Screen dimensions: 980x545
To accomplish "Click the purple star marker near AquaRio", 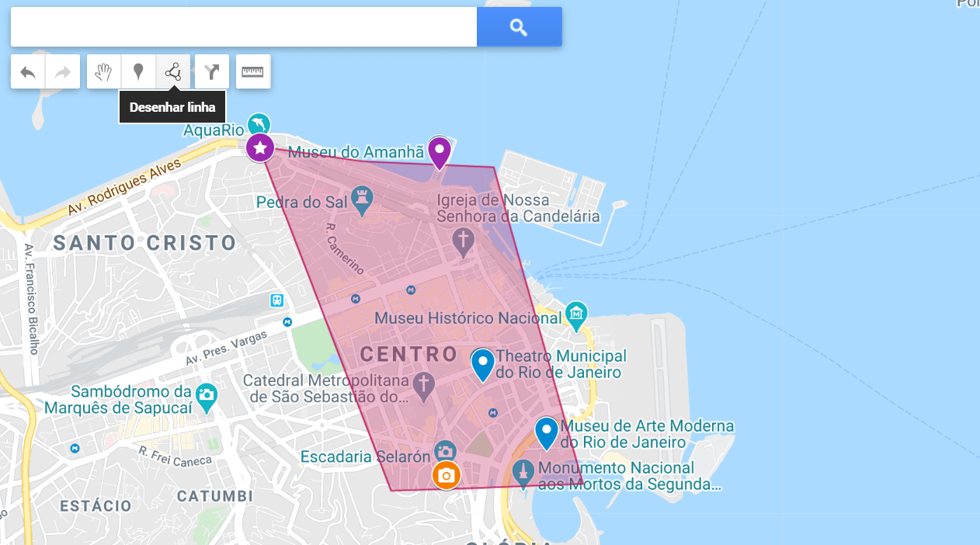I will tap(260, 147).
